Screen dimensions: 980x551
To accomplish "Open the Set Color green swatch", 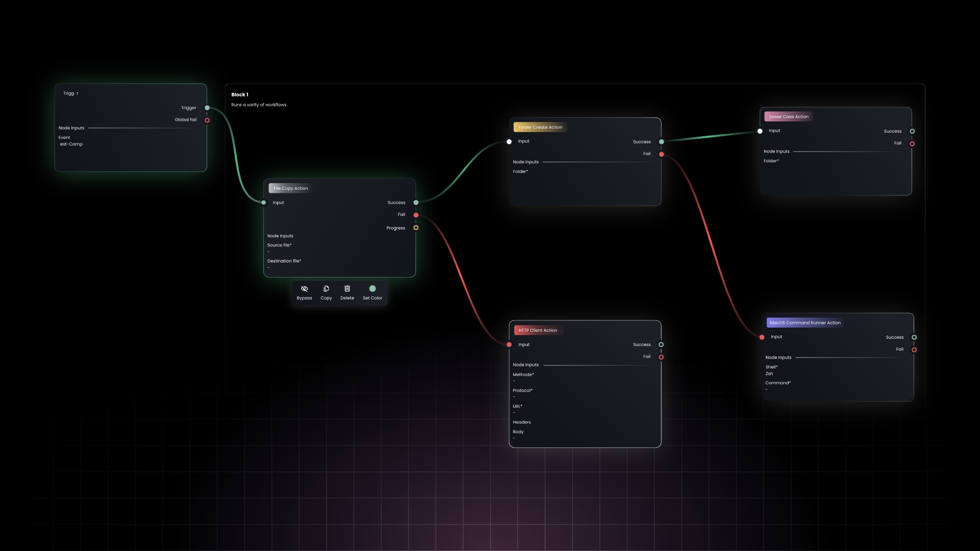I will click(373, 289).
